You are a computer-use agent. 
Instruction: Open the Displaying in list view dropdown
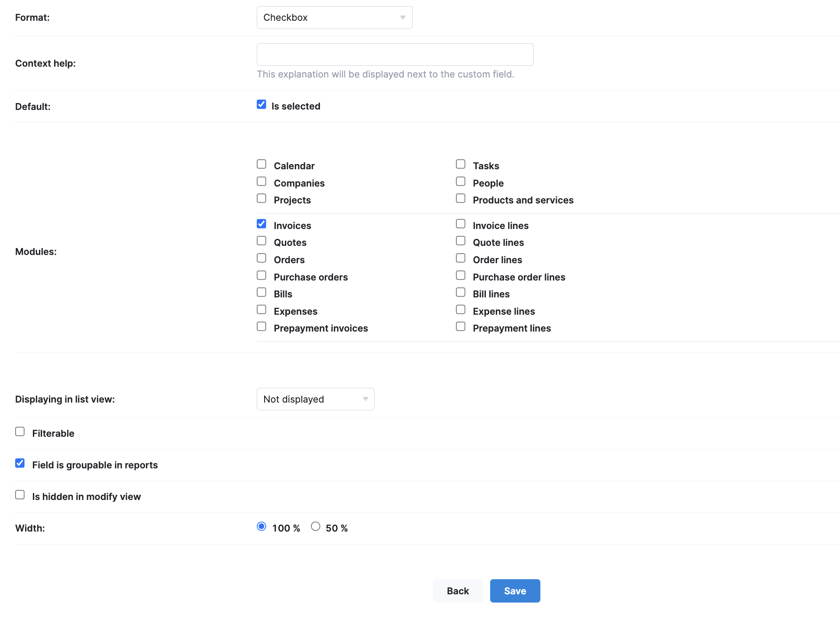pyautogui.click(x=315, y=399)
